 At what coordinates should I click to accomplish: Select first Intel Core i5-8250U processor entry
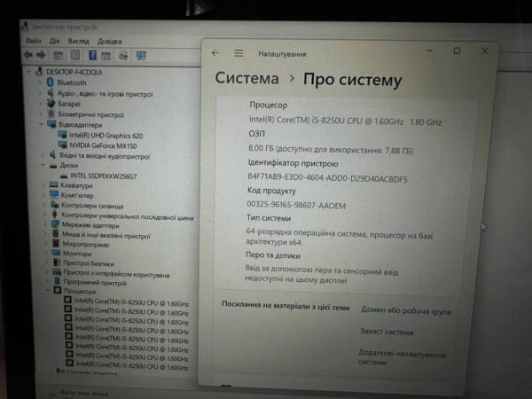(131, 302)
